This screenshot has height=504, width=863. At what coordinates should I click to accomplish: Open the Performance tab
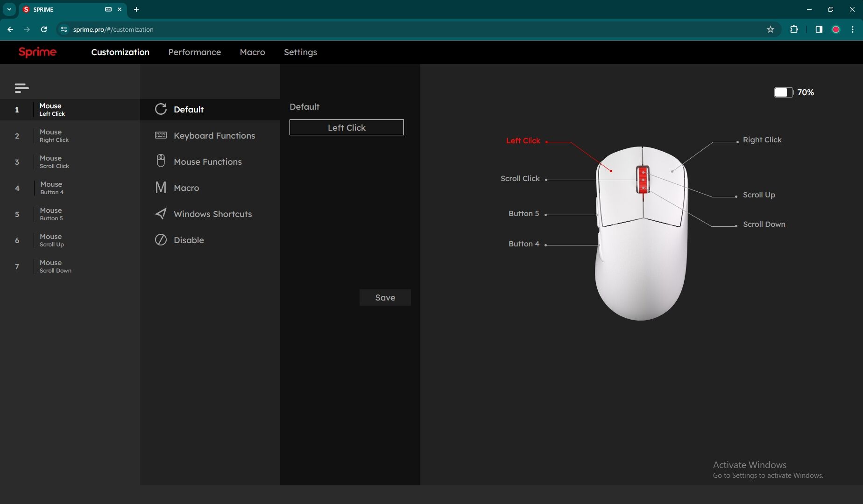tap(195, 52)
